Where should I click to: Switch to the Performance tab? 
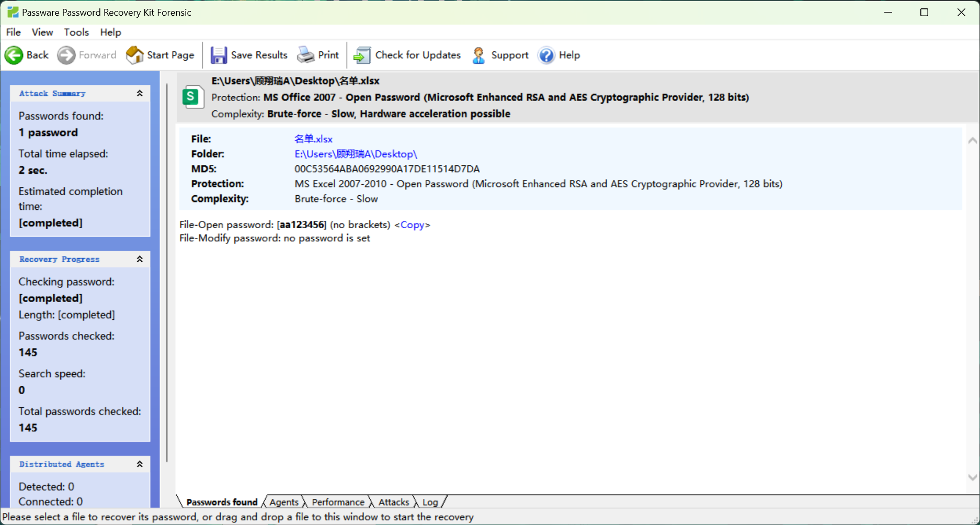pos(338,502)
